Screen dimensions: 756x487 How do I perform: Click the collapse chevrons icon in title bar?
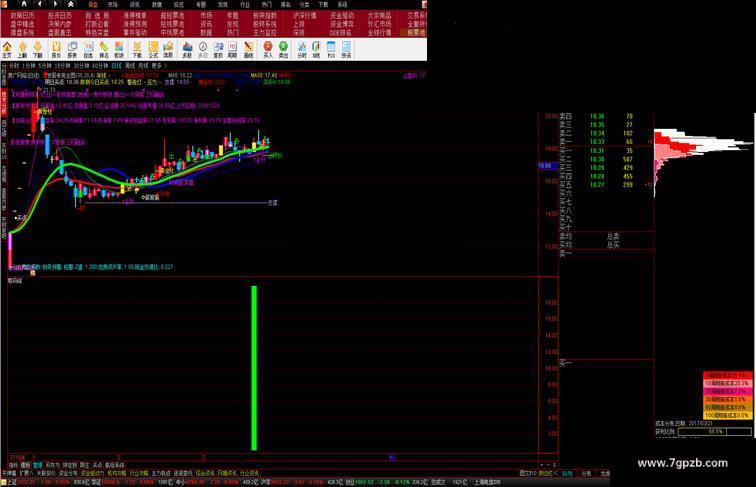click(70, 4)
